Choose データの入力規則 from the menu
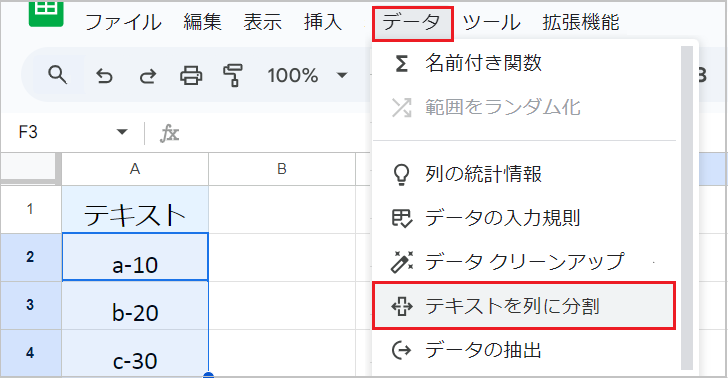The height and width of the screenshot is (378, 728). pyautogui.click(x=525, y=218)
